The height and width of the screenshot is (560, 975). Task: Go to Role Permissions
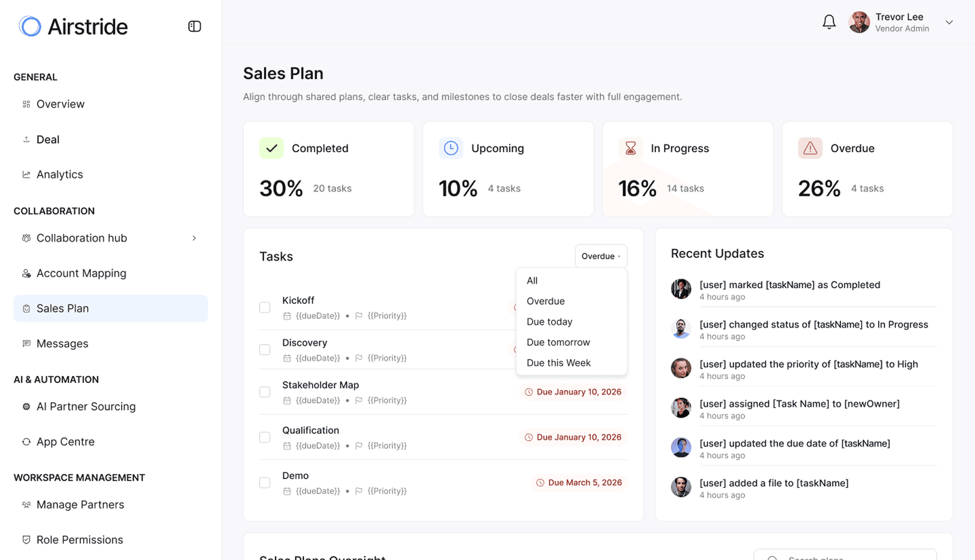click(80, 539)
